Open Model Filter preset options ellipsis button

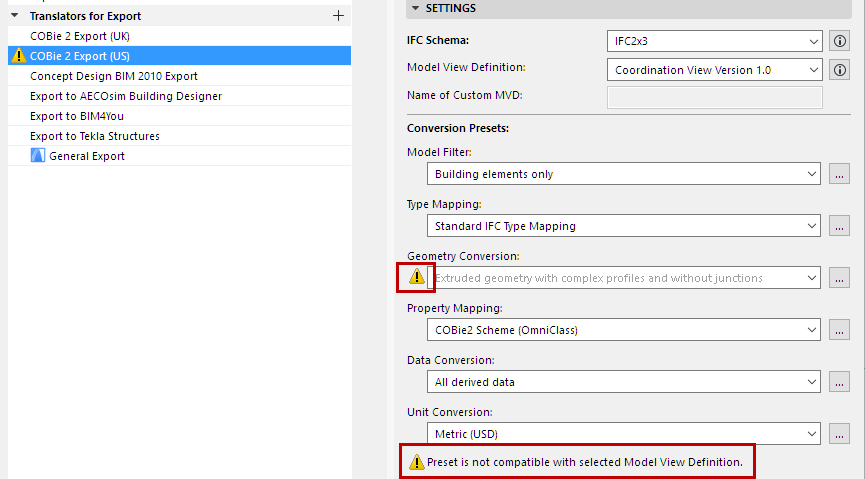(840, 174)
